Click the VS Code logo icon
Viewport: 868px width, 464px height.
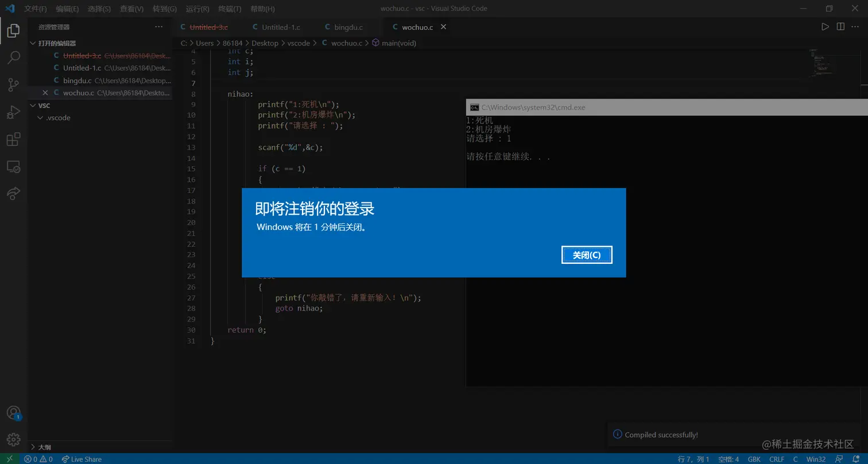point(10,9)
